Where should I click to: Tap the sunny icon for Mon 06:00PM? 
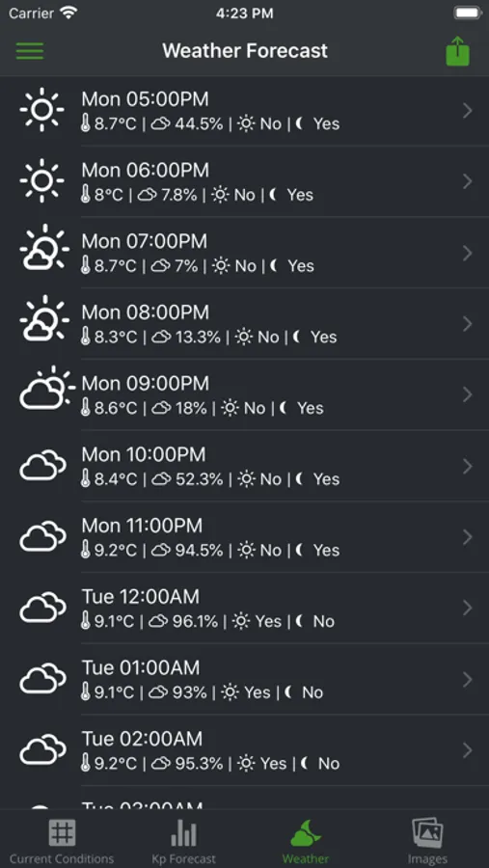tap(42, 181)
